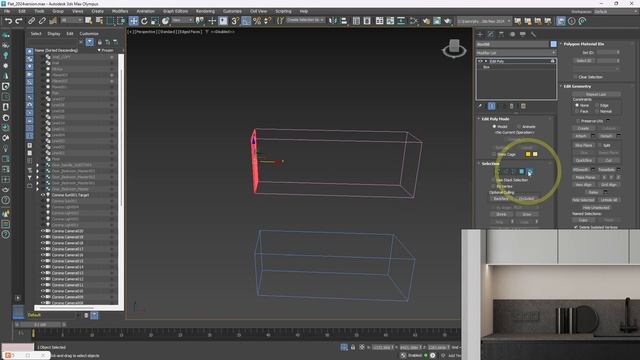
Task: Click the Redo arrow in main toolbar
Action: pos(19,21)
